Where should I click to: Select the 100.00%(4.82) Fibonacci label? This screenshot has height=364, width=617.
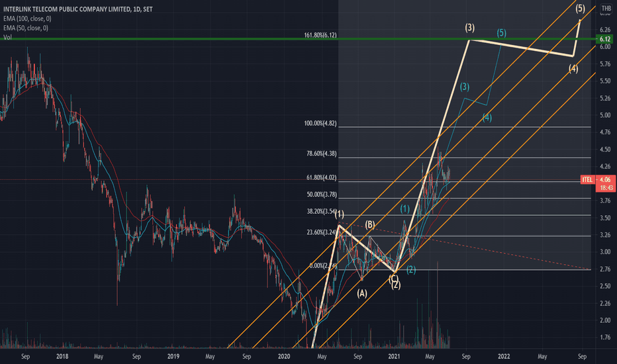click(320, 123)
